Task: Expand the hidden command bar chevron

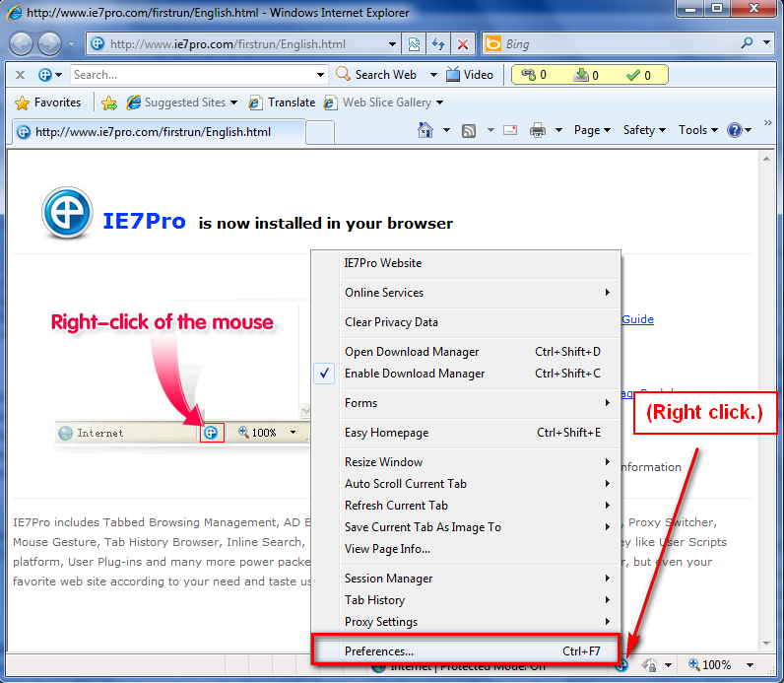Action: coord(768,122)
